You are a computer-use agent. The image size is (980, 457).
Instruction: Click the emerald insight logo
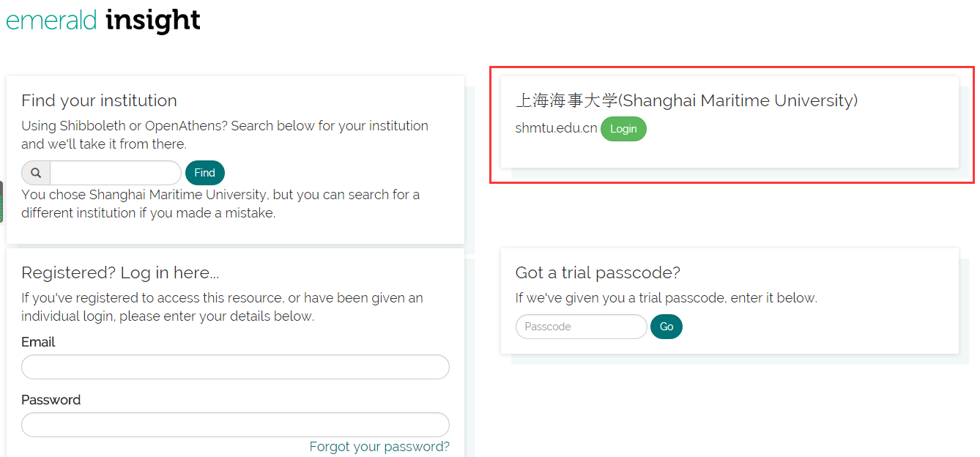click(103, 20)
